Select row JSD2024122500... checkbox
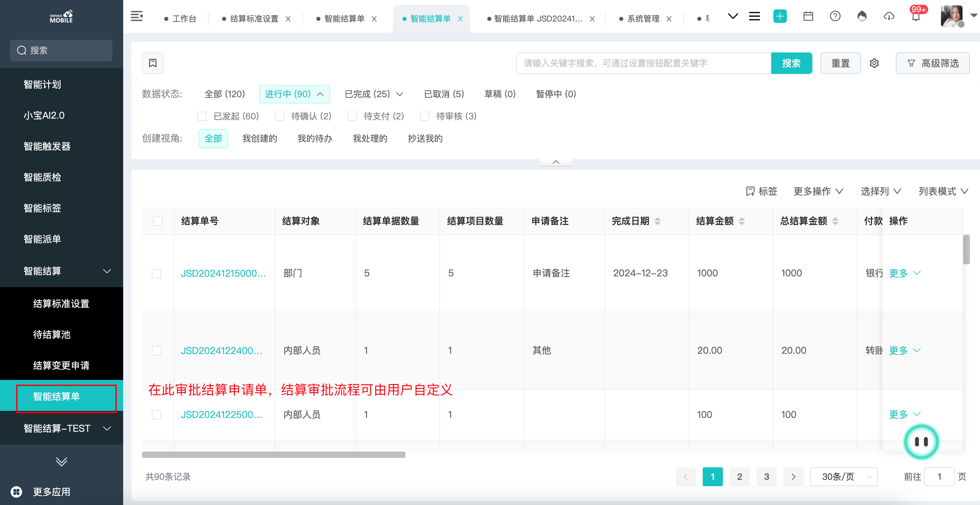980x505 pixels. pos(156,415)
